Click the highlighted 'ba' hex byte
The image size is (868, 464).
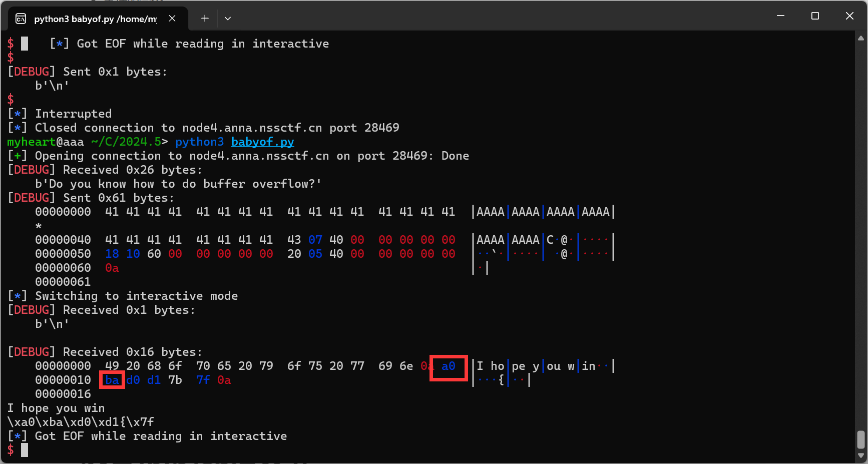[x=112, y=380]
